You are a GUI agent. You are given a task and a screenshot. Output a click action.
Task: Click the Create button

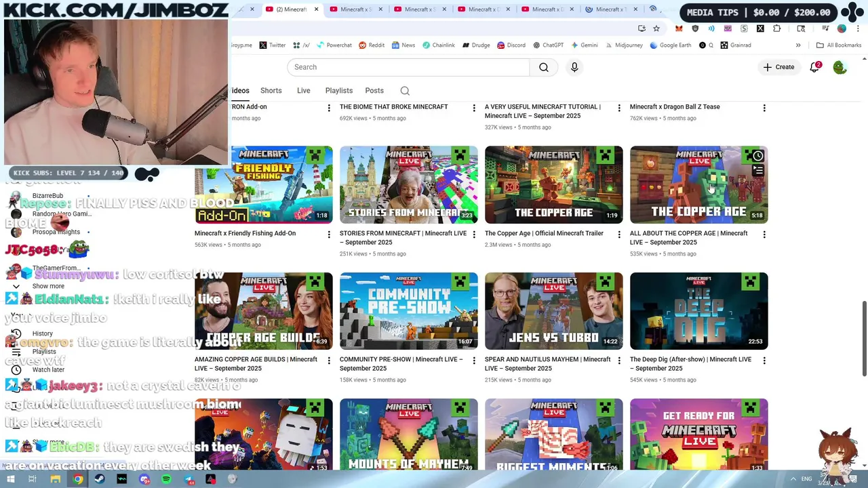tap(778, 67)
